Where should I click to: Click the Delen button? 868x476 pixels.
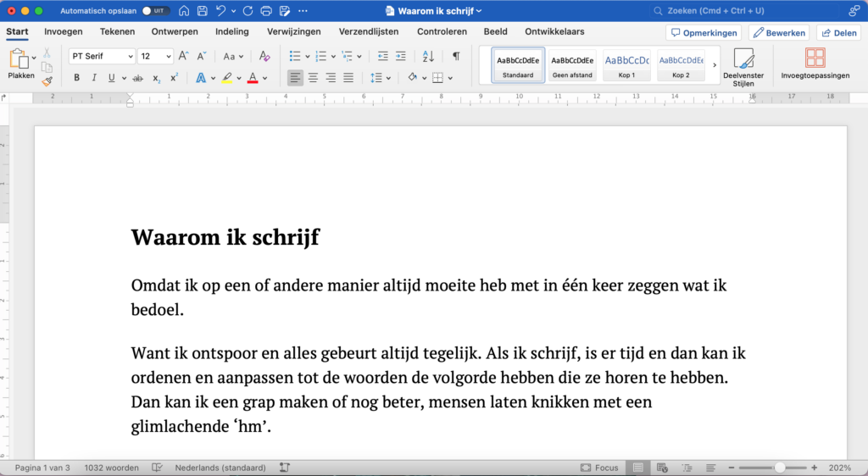tap(837, 32)
